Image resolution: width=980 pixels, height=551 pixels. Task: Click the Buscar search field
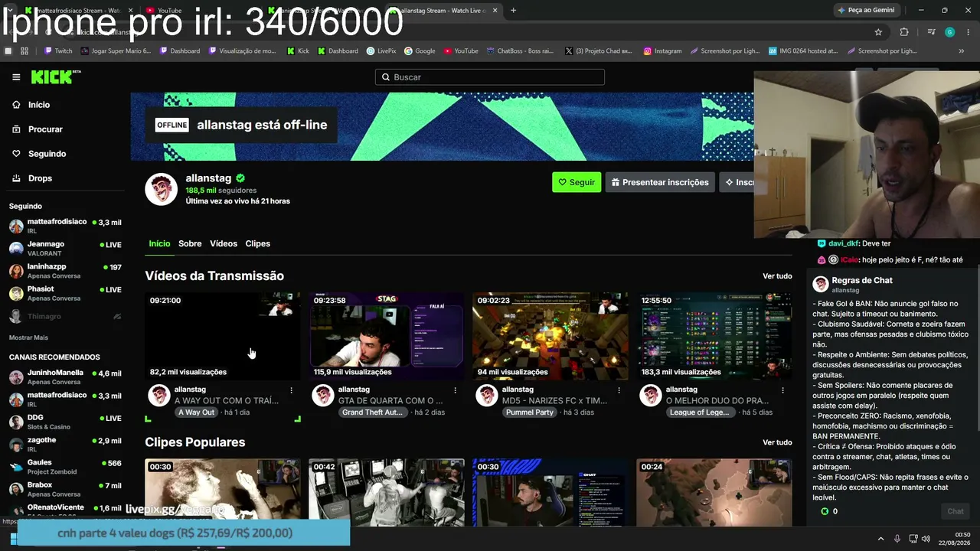[490, 77]
